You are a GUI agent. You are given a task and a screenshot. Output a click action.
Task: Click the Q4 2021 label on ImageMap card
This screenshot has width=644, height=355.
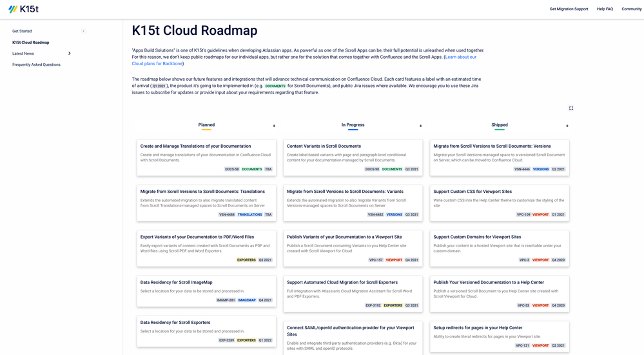pyautogui.click(x=265, y=300)
